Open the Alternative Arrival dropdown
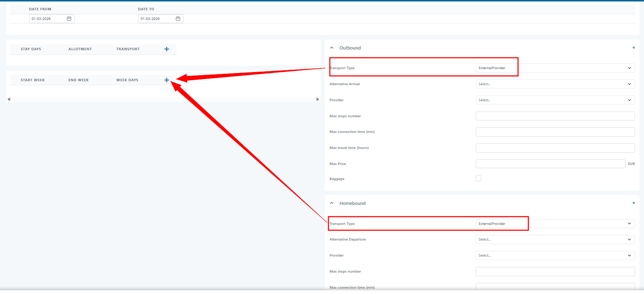Viewport: 644px width, 294px height. 555,84
